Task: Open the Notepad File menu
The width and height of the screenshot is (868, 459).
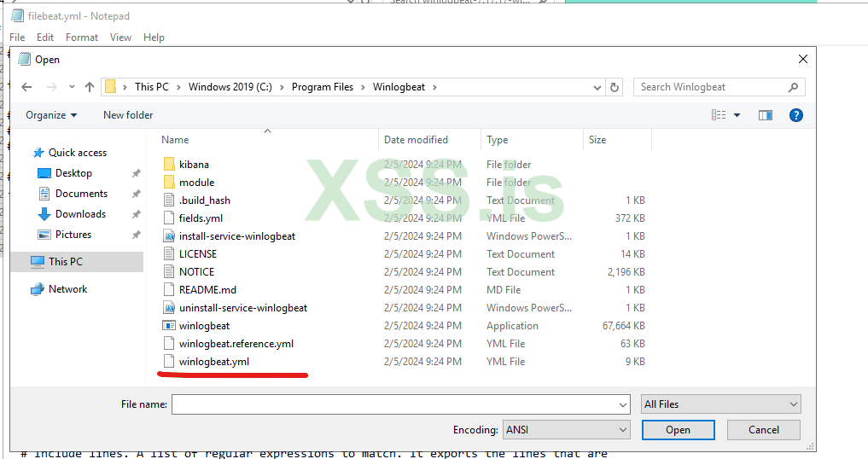Action: point(17,37)
